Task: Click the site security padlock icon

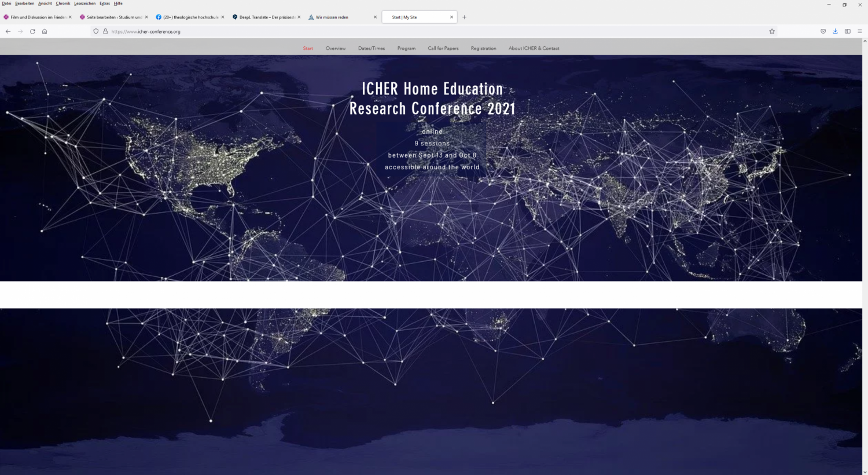Action: pyautogui.click(x=105, y=31)
